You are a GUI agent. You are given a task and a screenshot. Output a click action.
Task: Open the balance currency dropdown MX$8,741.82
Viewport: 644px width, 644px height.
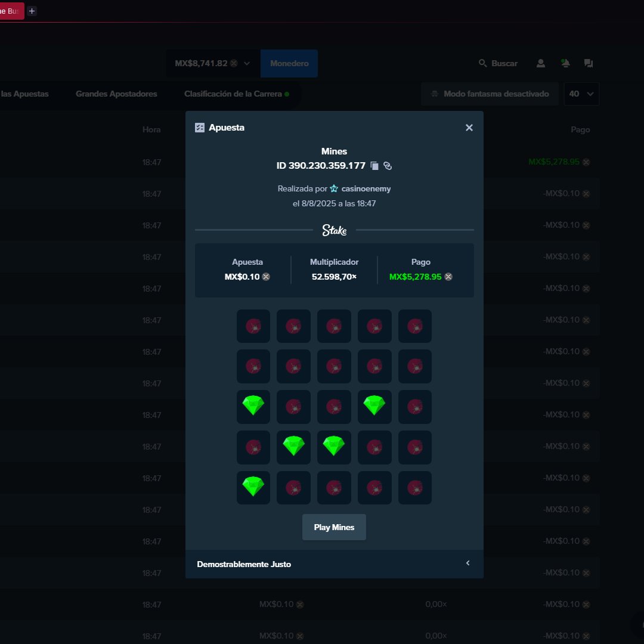click(213, 63)
